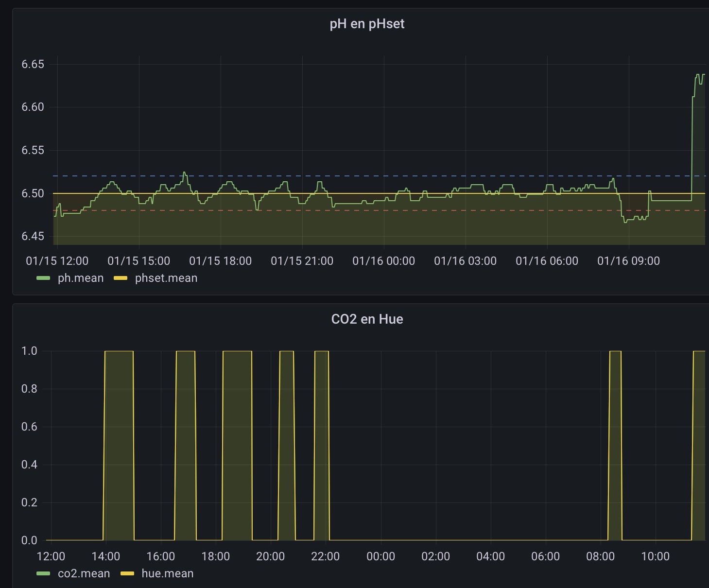Toggle the hue.mean series in the legend
The image size is (709, 588).
click(x=167, y=573)
